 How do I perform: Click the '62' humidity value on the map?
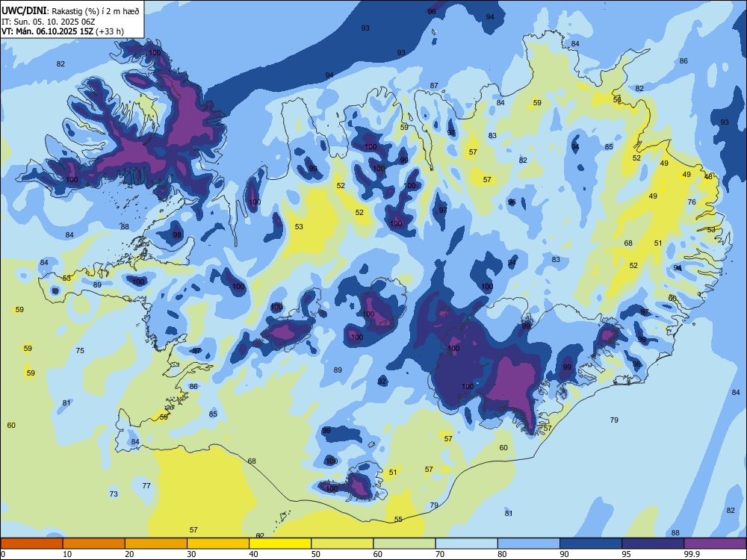coord(260,535)
